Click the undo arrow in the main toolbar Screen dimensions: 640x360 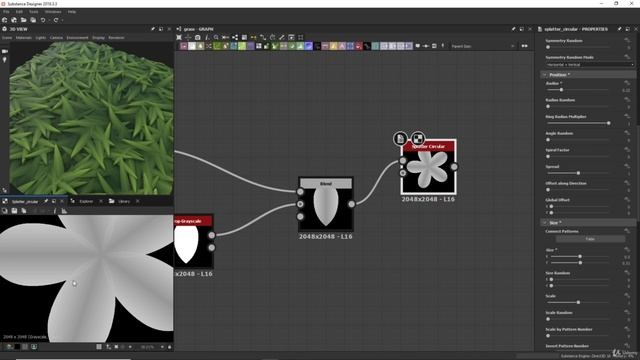[43, 20]
